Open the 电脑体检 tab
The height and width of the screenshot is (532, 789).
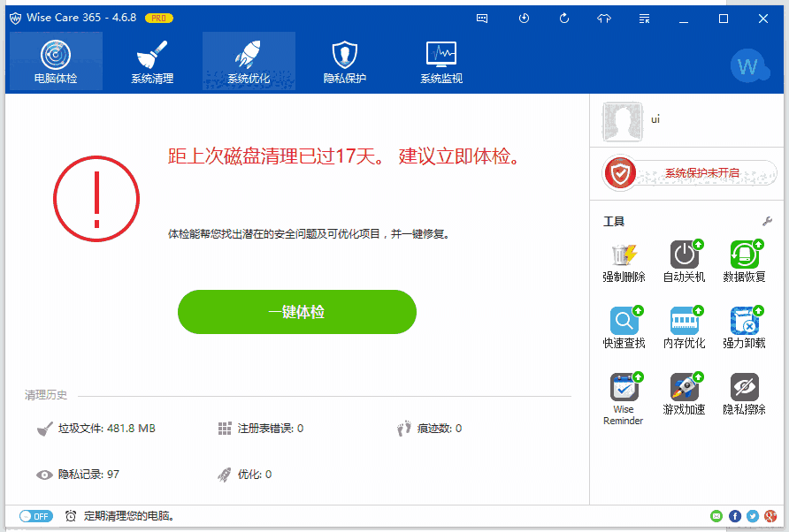[x=56, y=61]
